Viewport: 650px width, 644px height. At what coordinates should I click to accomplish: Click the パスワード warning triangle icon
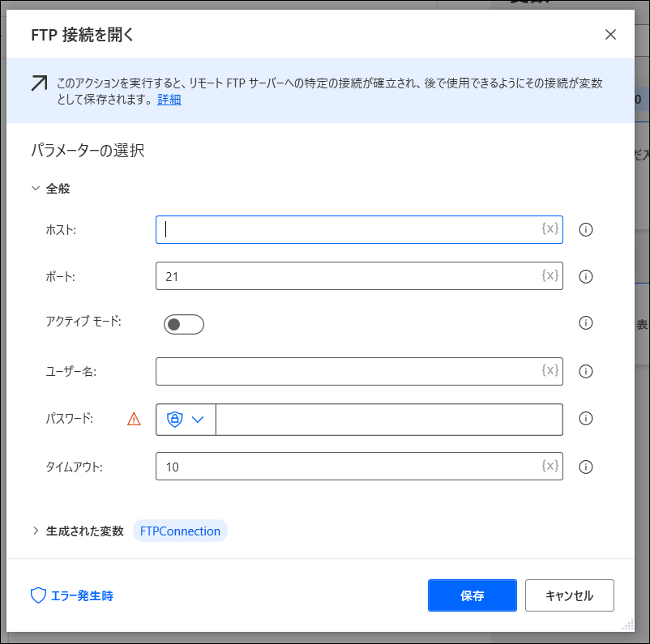point(134,419)
